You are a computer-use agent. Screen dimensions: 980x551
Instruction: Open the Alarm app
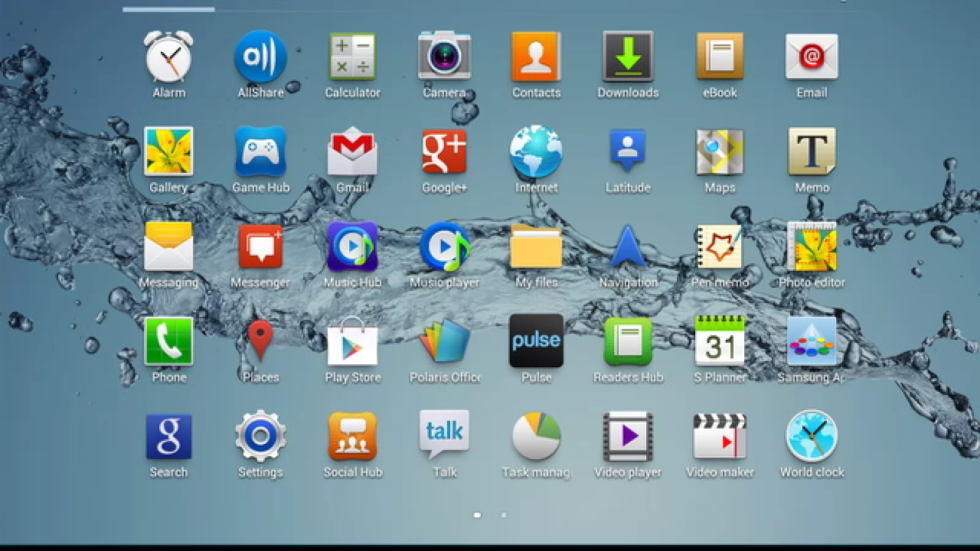(x=168, y=57)
